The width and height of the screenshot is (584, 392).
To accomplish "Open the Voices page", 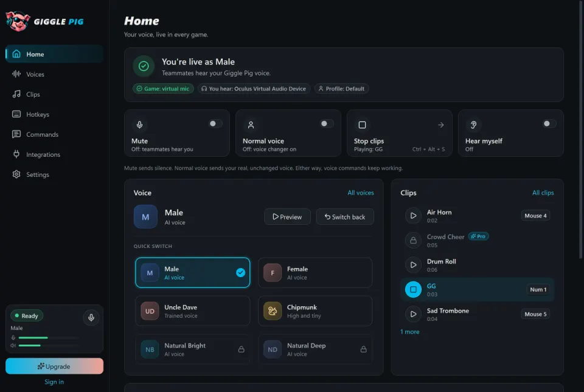I will (x=54, y=74).
